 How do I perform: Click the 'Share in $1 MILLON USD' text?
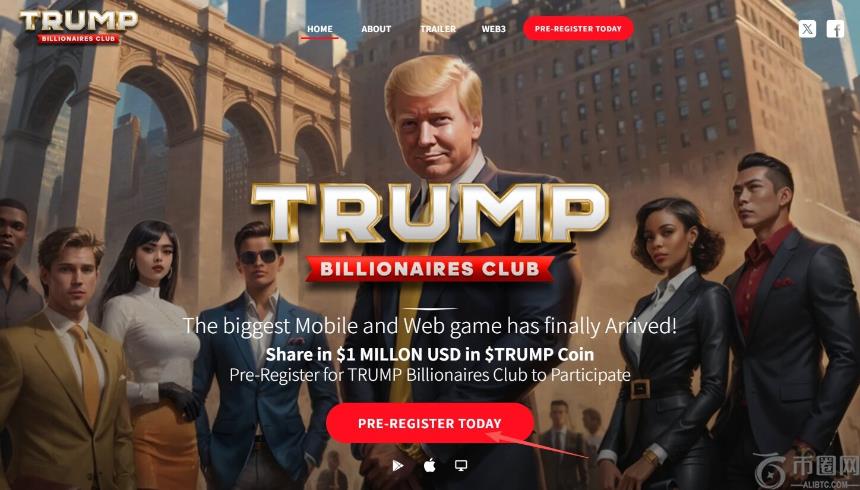coord(430,354)
